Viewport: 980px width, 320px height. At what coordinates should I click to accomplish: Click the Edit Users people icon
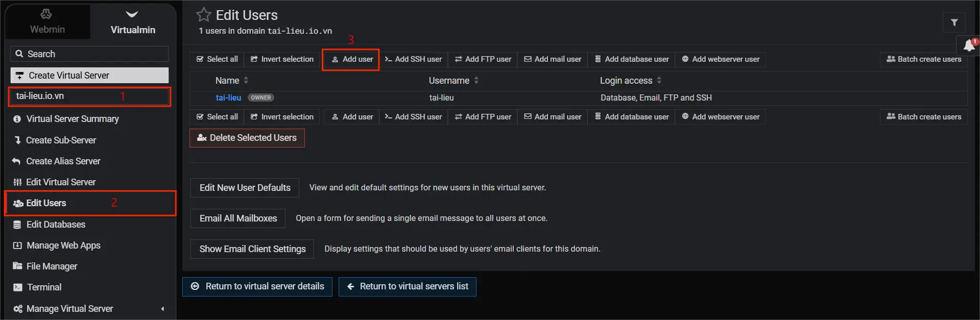point(18,203)
